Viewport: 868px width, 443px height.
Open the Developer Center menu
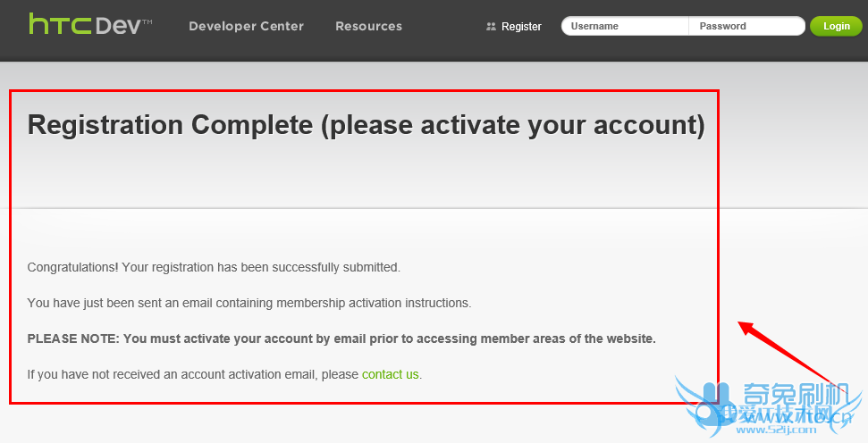246,26
